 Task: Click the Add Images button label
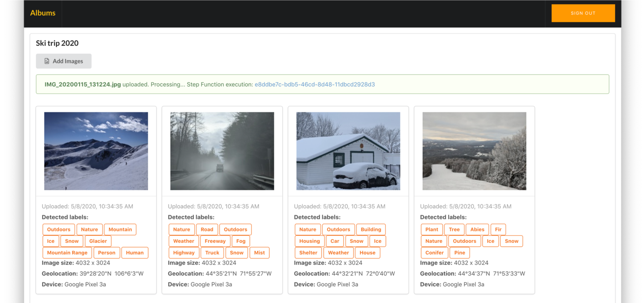[68, 61]
